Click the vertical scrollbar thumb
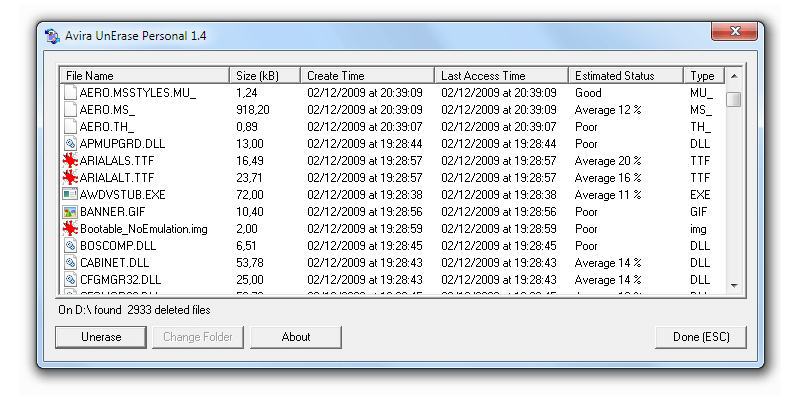Viewport: 800px width, 400px height. point(734,98)
